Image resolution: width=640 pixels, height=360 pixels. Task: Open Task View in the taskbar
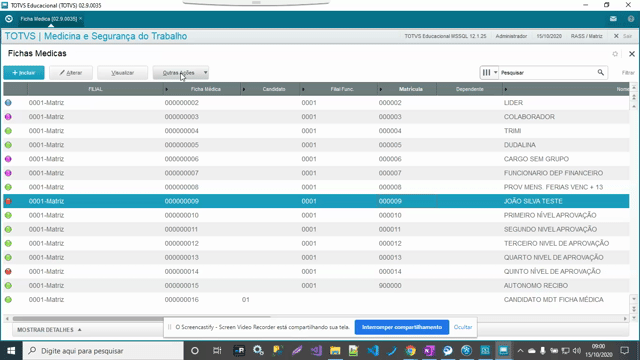pyautogui.click(x=217, y=351)
